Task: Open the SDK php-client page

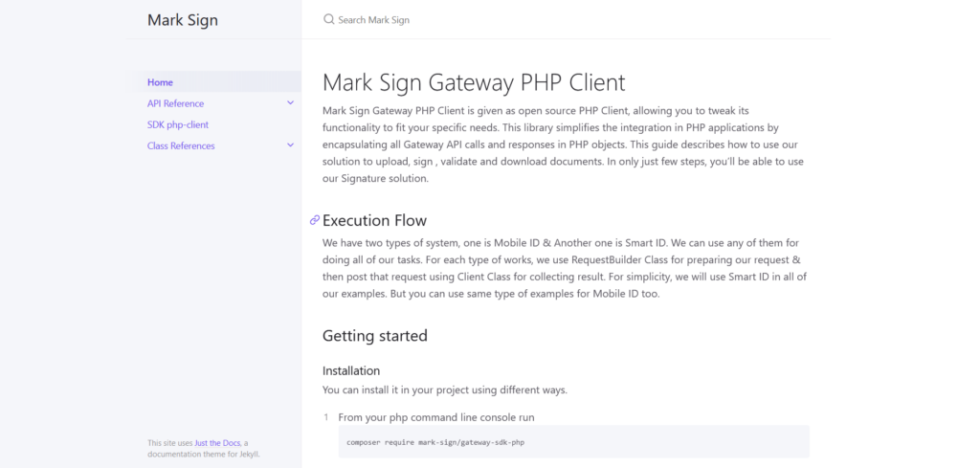Action: point(178,124)
